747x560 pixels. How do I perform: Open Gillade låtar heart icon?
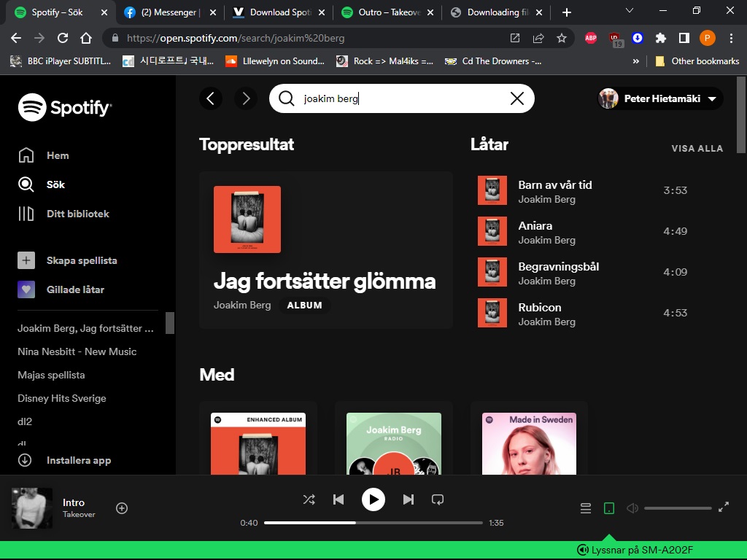click(x=26, y=289)
